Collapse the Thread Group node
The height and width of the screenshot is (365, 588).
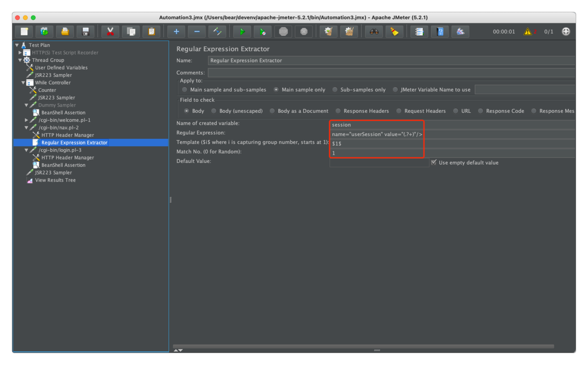[20, 60]
